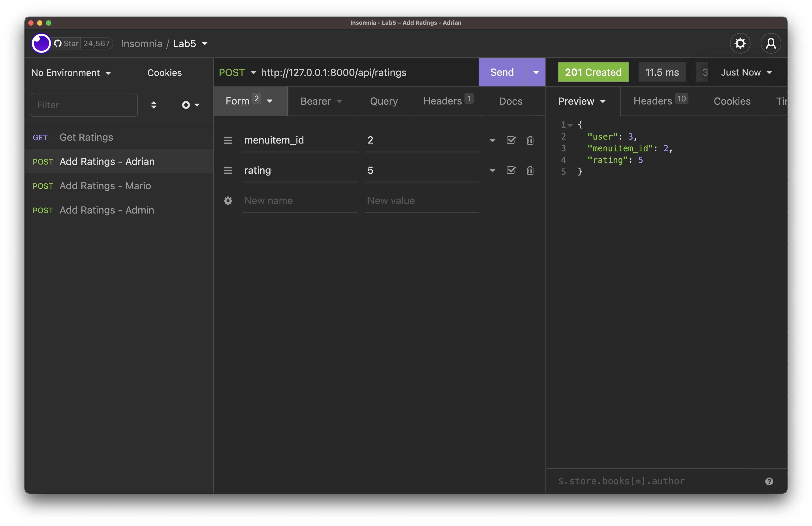Delete the menuitem_id row with the trash icon
Image resolution: width=812 pixels, height=526 pixels.
point(530,140)
